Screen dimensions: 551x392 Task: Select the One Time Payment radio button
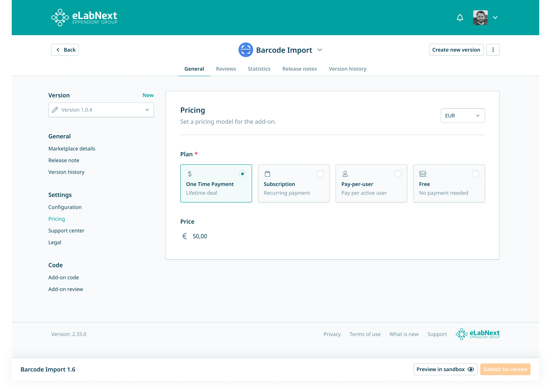point(242,174)
